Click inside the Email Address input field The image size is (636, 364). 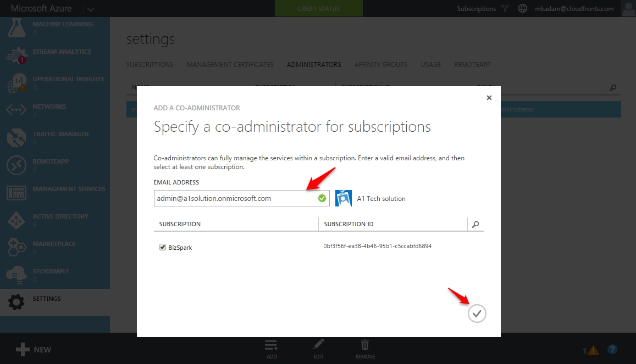coord(241,198)
